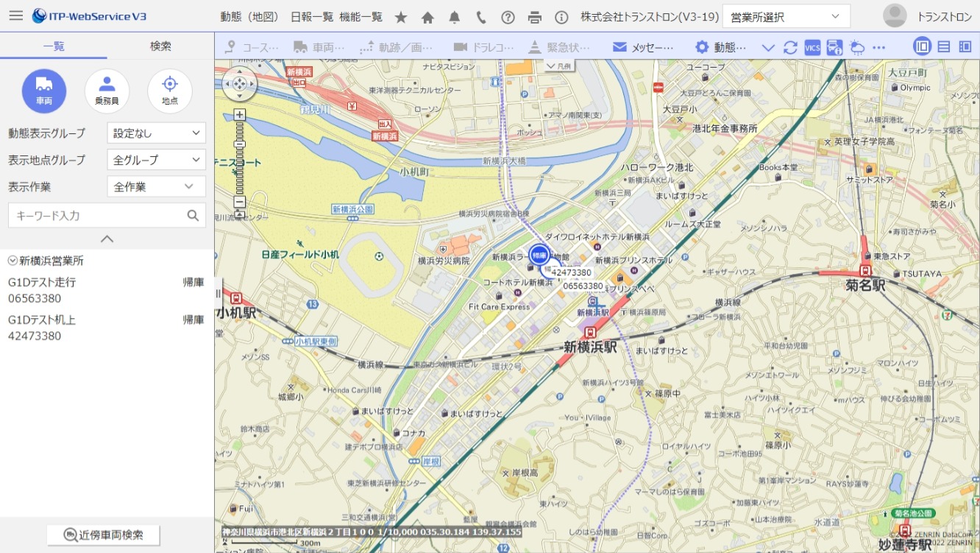The image size is (980, 553).
Task: Select the 乗務員 crew filter button
Action: (x=107, y=91)
